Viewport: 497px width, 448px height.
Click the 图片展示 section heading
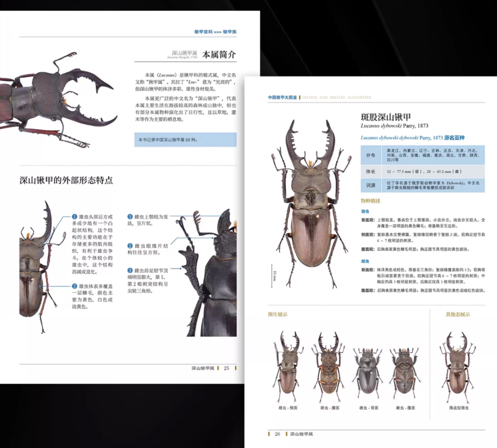click(277, 314)
